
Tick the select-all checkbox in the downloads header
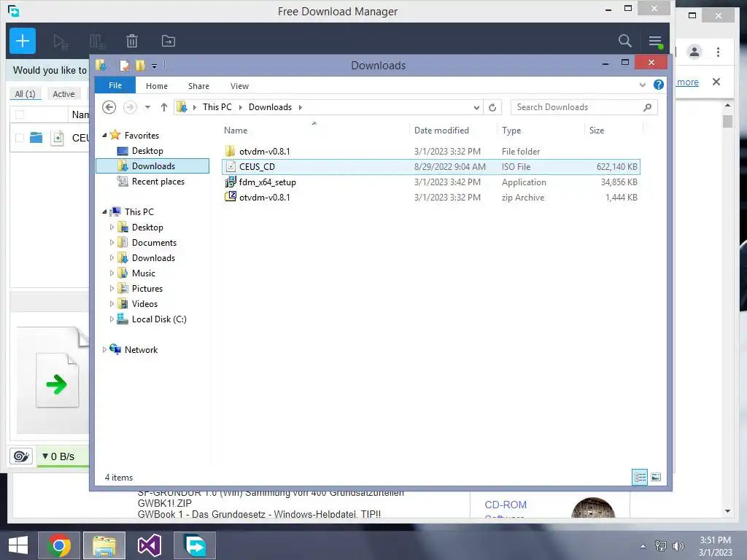(20, 114)
